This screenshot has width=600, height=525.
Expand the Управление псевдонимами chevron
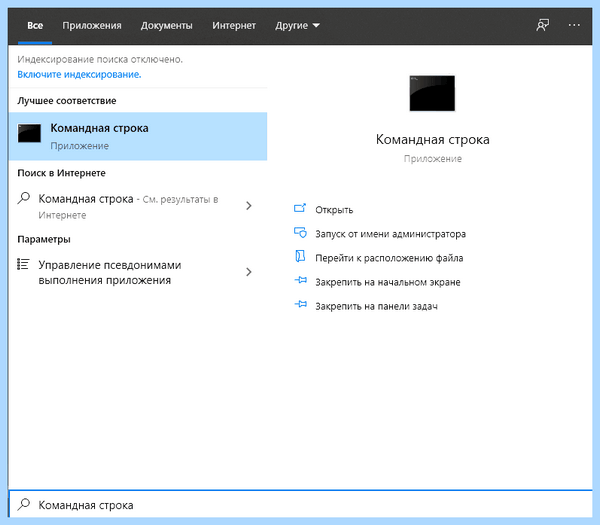(x=249, y=272)
